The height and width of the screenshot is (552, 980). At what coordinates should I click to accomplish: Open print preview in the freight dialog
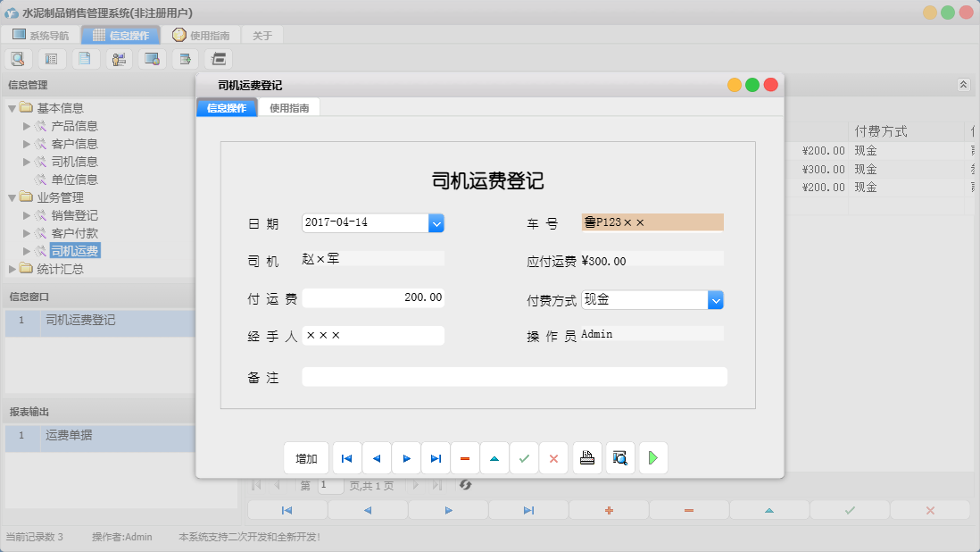point(619,457)
